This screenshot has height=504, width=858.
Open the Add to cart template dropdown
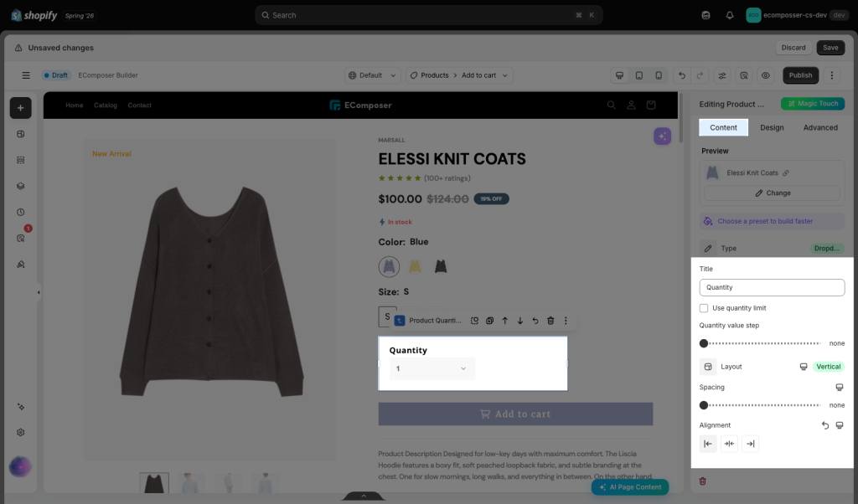(x=484, y=75)
